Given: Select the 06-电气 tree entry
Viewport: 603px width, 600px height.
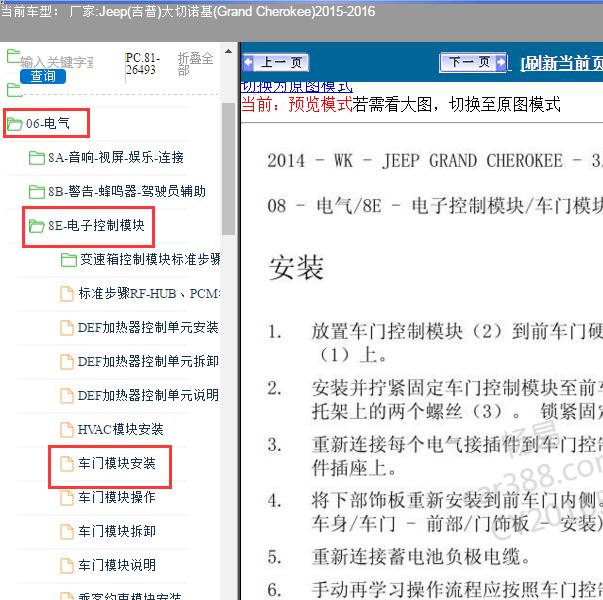Looking at the screenshot, I should (x=48, y=123).
